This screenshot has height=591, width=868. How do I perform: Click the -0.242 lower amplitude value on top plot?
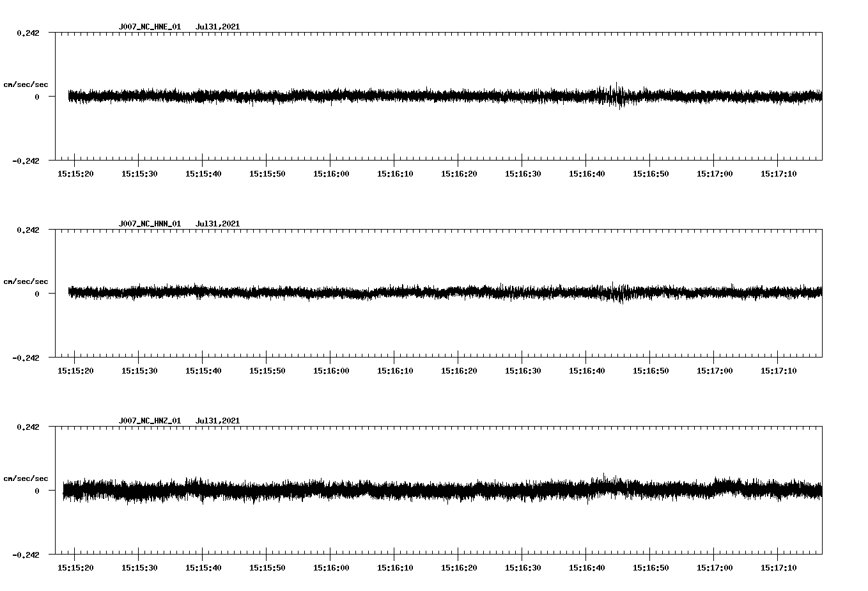(27, 161)
